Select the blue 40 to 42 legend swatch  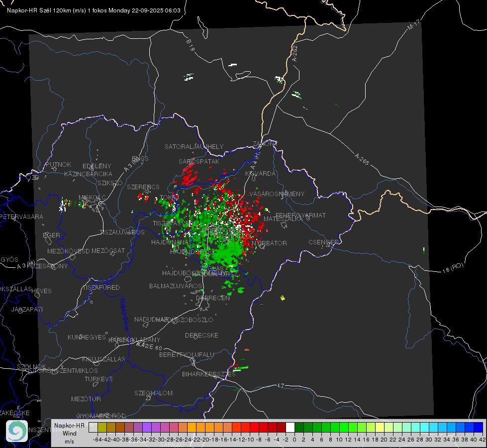point(479,427)
